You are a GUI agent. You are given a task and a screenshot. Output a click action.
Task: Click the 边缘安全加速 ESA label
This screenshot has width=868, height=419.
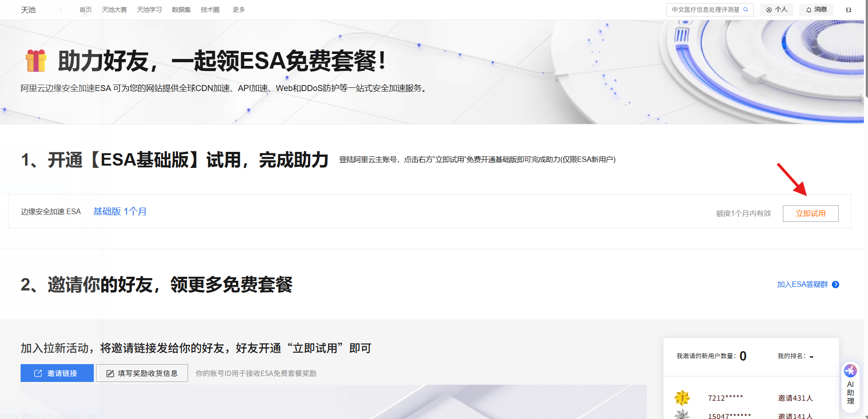(x=51, y=211)
